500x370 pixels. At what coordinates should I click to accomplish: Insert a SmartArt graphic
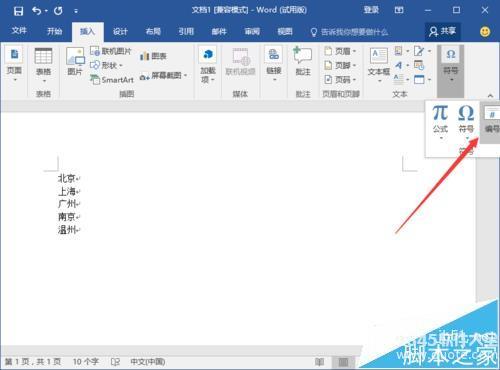(112, 80)
